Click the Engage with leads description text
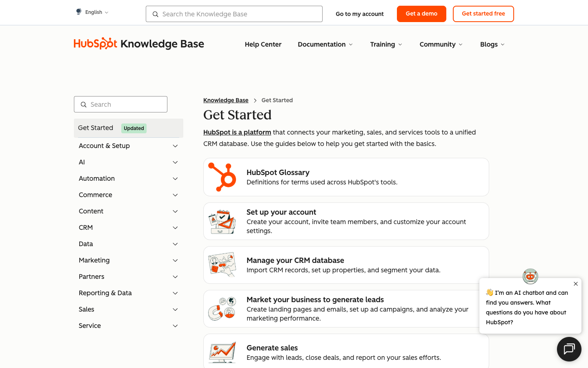 [344, 358]
